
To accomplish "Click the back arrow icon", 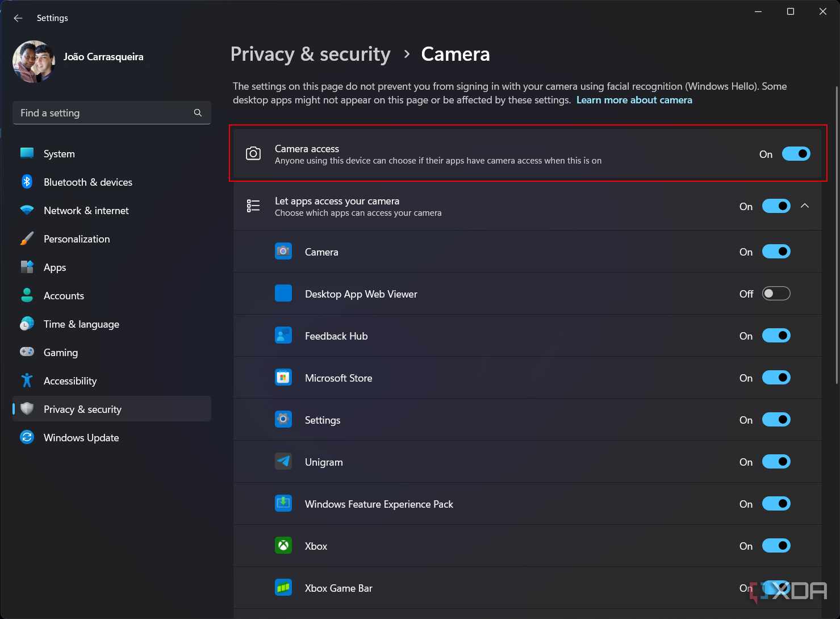I will [x=18, y=18].
